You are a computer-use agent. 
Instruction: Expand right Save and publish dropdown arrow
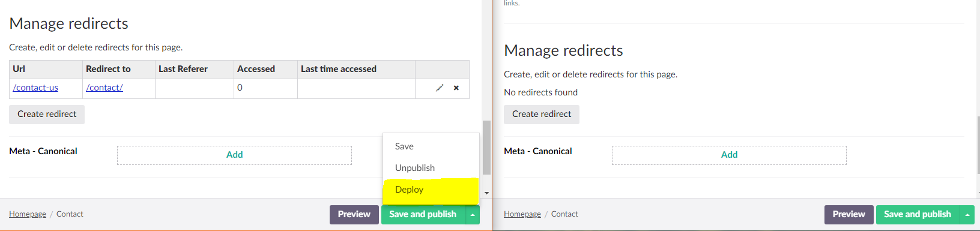[967, 214]
